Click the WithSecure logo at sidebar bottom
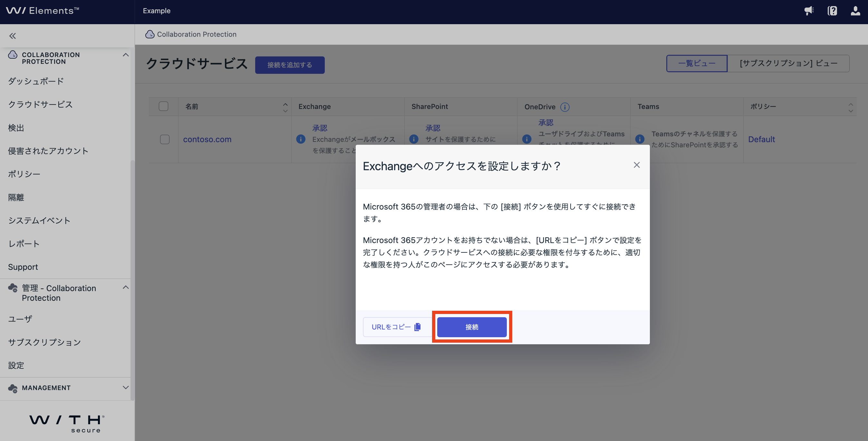868x441 pixels. 67,424
